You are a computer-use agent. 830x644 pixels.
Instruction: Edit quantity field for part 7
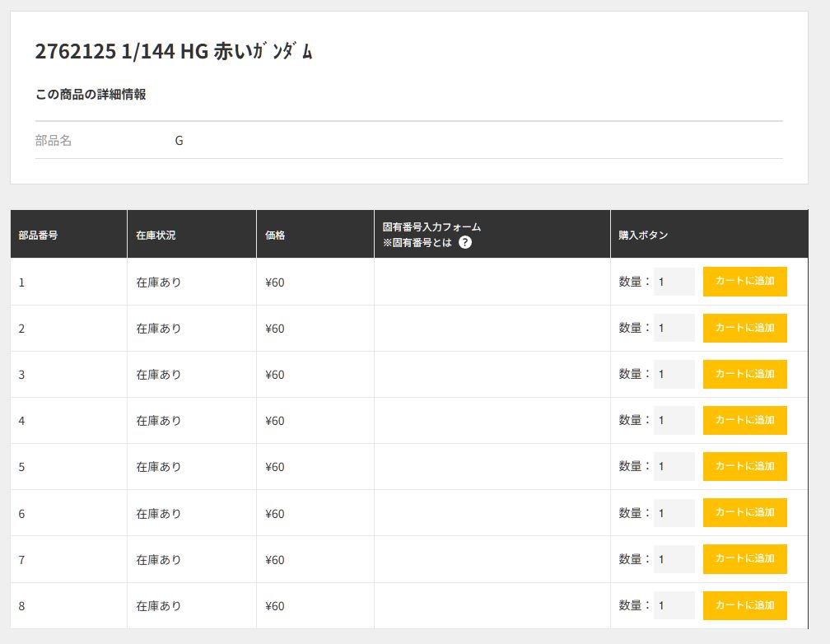pyautogui.click(x=674, y=558)
